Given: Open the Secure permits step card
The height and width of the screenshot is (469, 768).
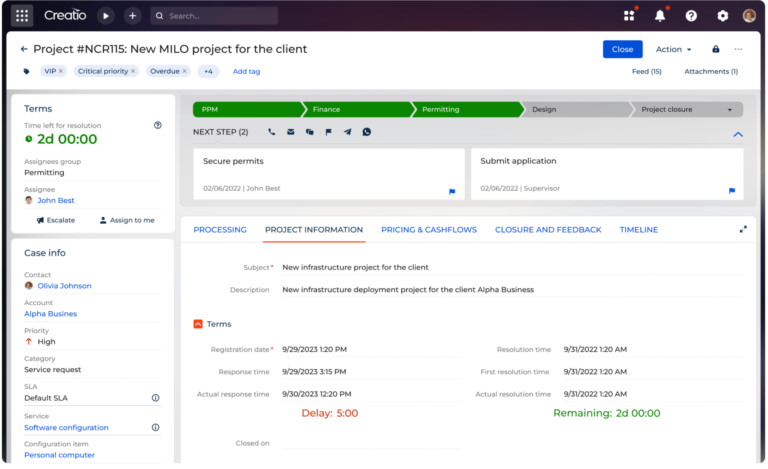Looking at the screenshot, I should tap(329, 174).
